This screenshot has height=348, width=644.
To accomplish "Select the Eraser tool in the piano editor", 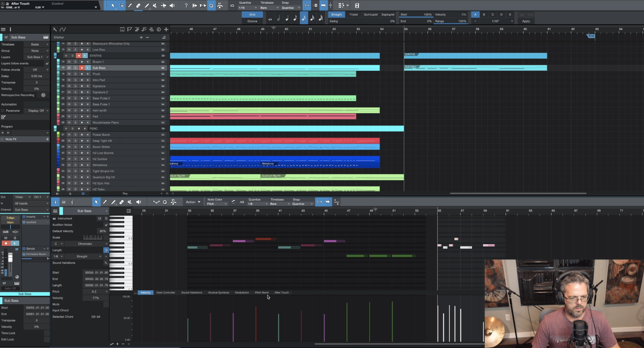I will coord(122,202).
